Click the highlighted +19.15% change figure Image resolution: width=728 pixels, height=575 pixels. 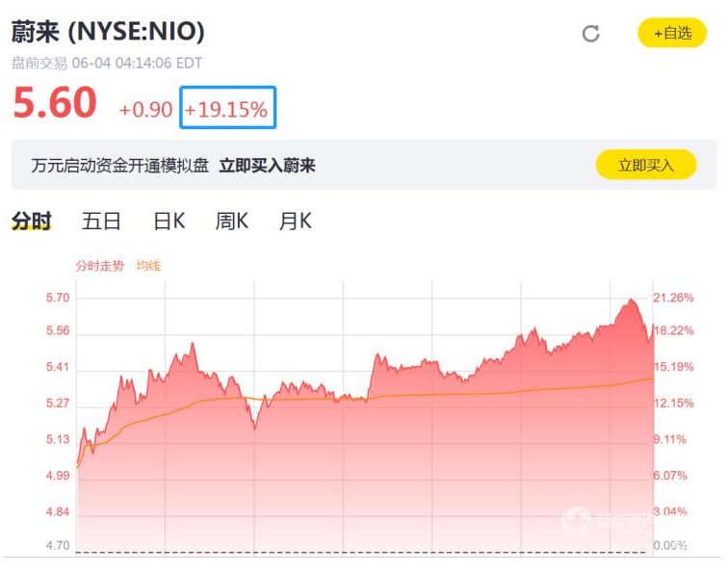[227, 107]
